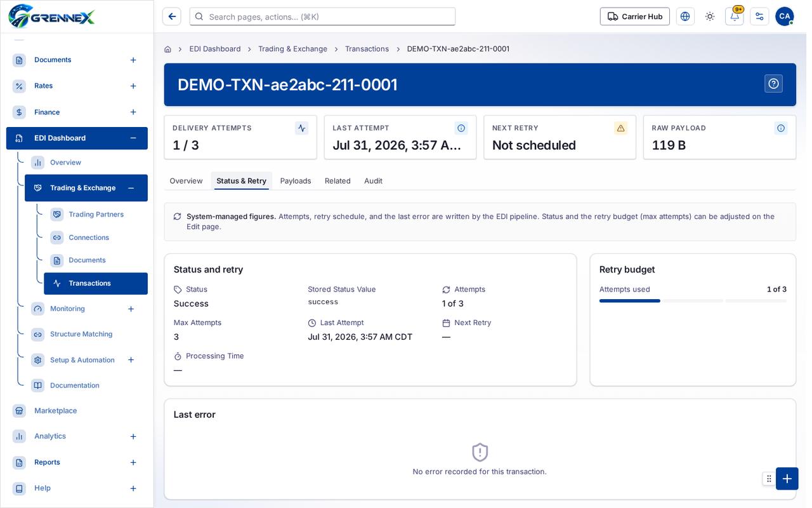The height and width of the screenshot is (508, 812).
Task: Click the Next Retry warning icon
Action: tap(620, 128)
